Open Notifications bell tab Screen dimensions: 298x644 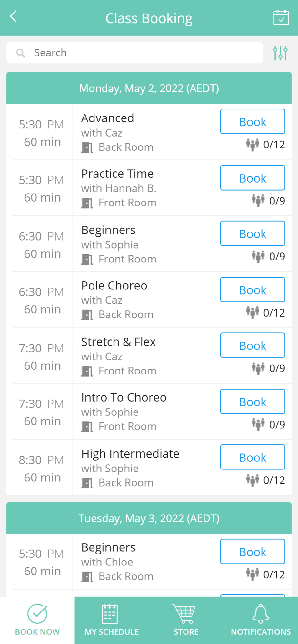[261, 620]
